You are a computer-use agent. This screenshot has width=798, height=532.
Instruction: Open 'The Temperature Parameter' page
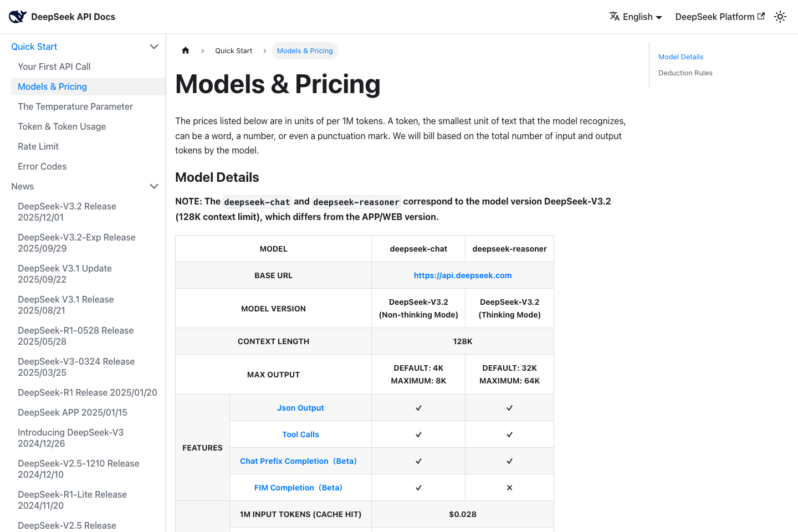click(x=75, y=106)
